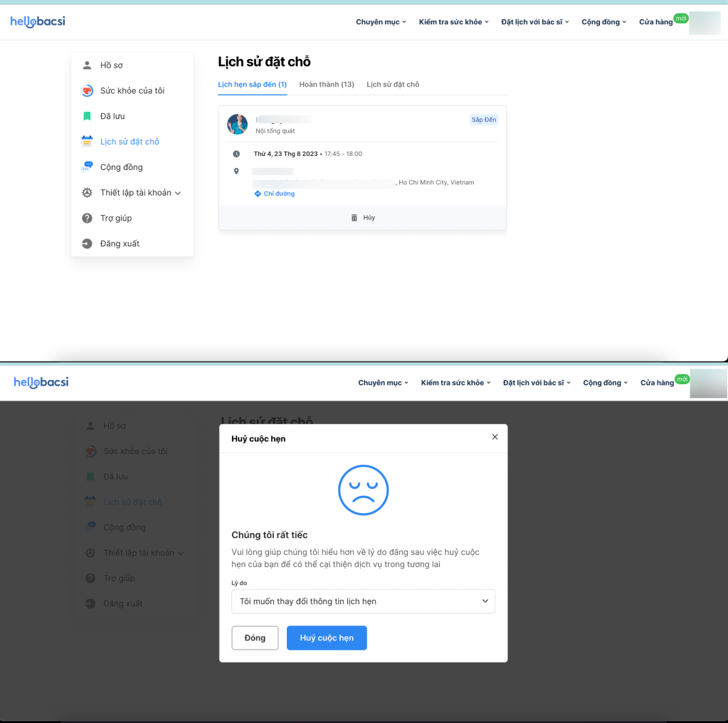Close the Huỷ cuộc hẹn dialog with X

pyautogui.click(x=495, y=437)
